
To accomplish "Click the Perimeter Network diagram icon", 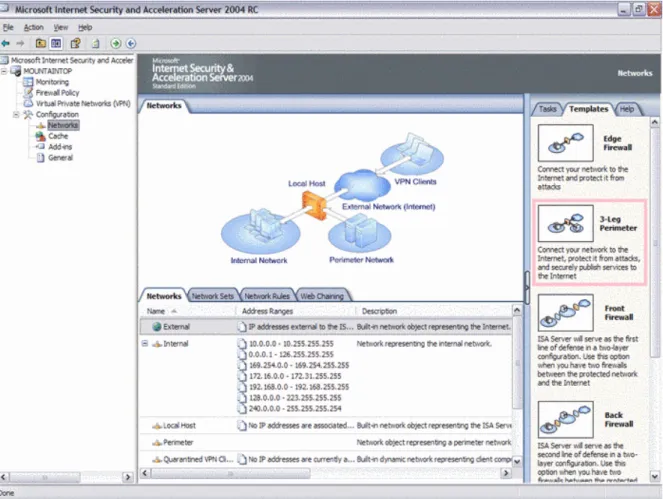I will [x=359, y=233].
